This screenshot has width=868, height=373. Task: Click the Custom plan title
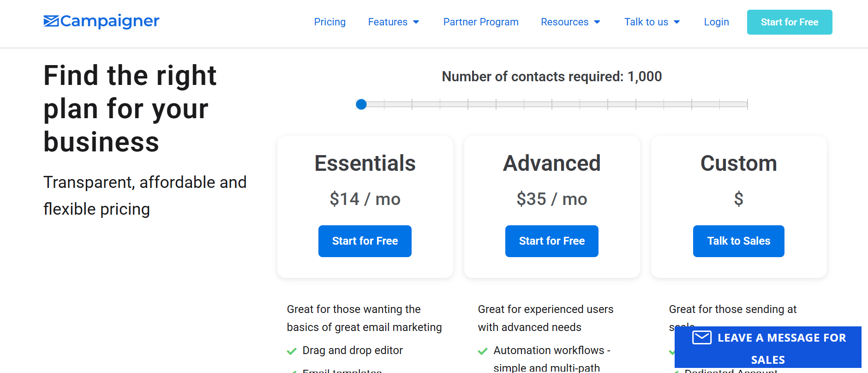click(739, 163)
